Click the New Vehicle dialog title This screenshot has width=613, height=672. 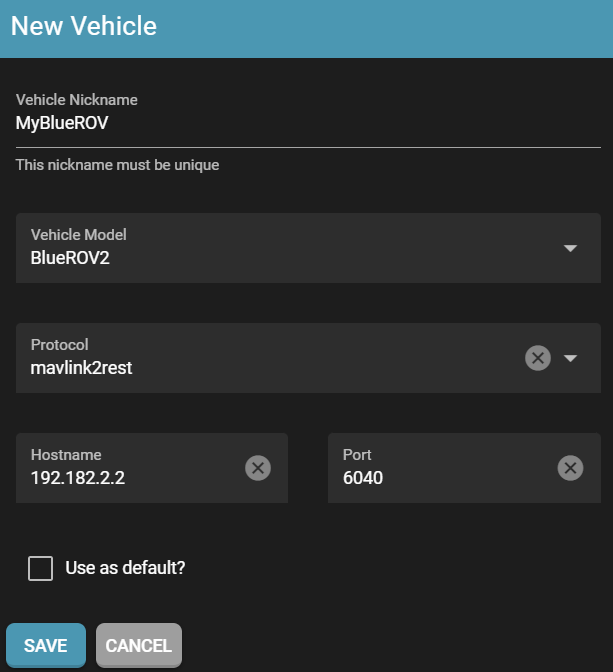84,26
